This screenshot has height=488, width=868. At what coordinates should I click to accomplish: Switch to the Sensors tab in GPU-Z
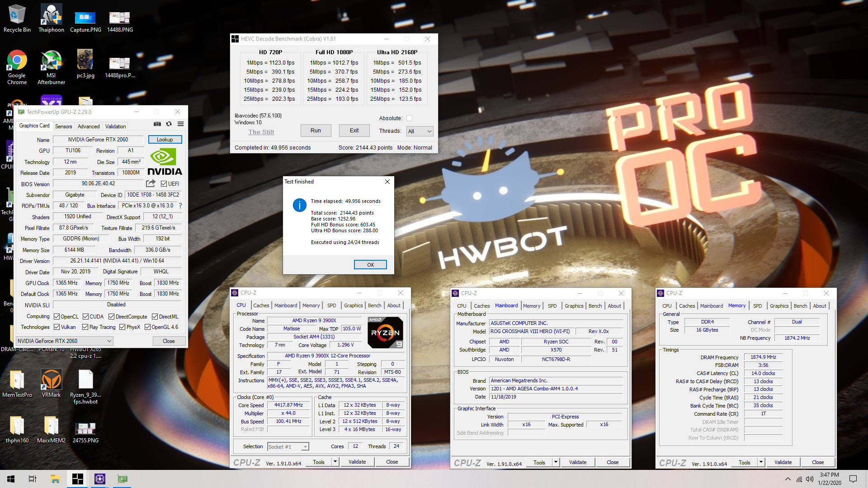coord(63,127)
